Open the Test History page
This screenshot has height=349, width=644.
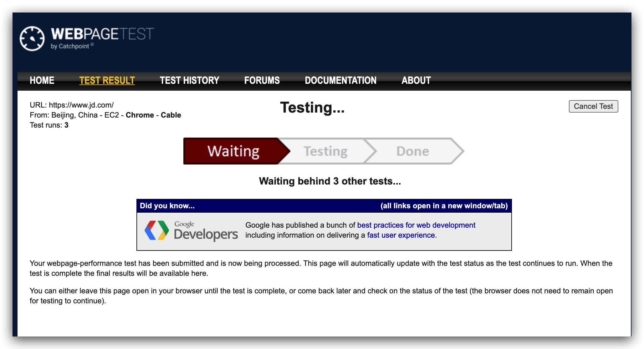point(189,80)
